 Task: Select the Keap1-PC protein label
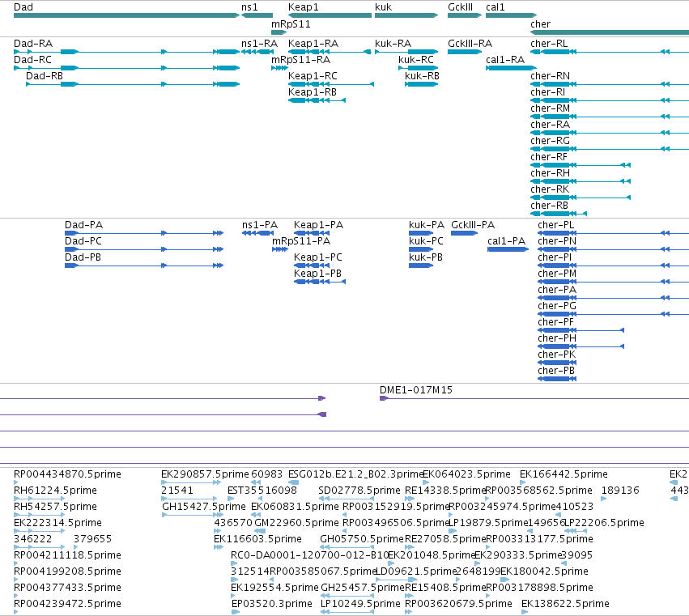[x=318, y=257]
